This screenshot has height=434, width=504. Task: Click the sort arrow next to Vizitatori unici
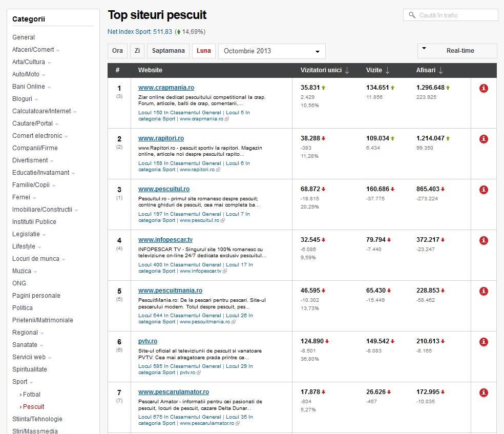click(347, 70)
